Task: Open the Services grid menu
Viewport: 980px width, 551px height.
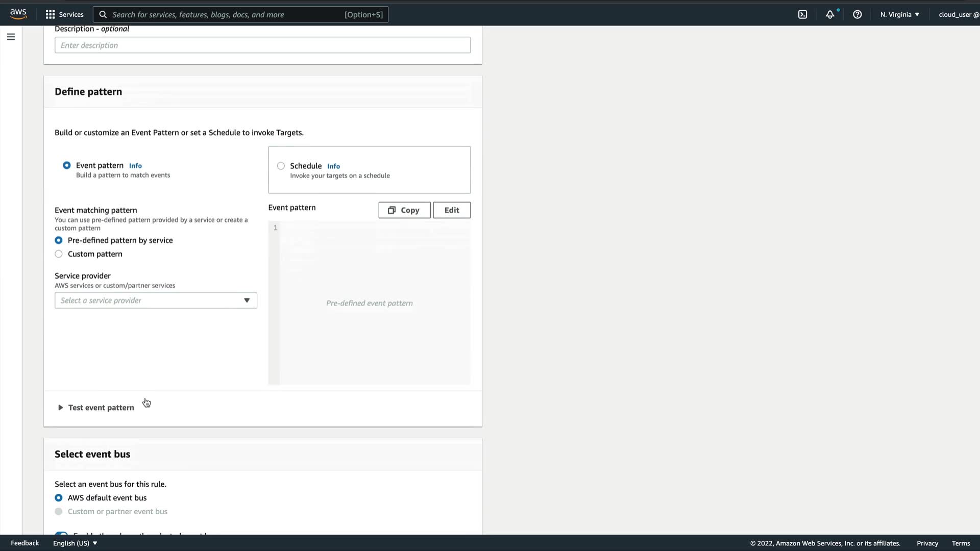Action: (x=64, y=14)
